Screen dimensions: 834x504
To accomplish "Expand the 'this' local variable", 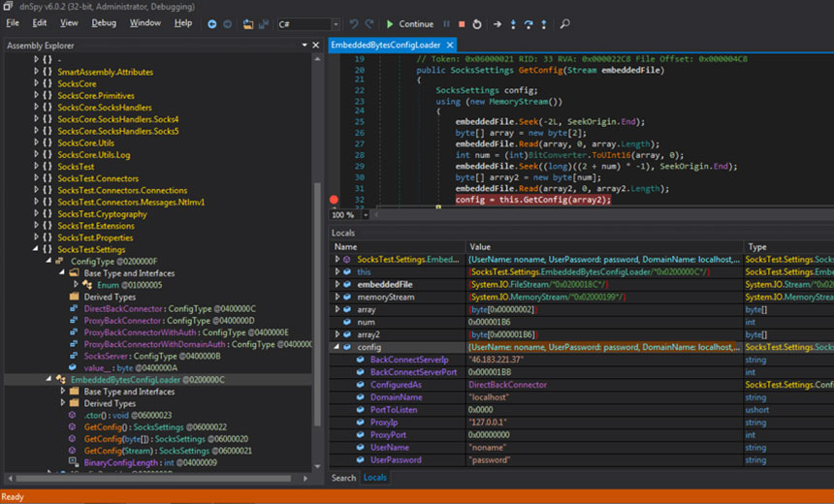I will pyautogui.click(x=337, y=271).
